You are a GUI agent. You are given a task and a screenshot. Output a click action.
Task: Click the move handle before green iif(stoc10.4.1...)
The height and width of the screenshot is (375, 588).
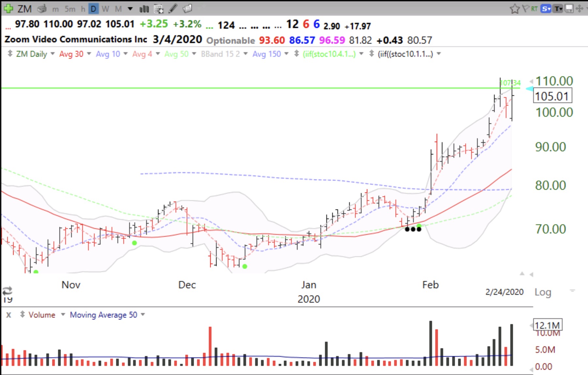click(296, 53)
